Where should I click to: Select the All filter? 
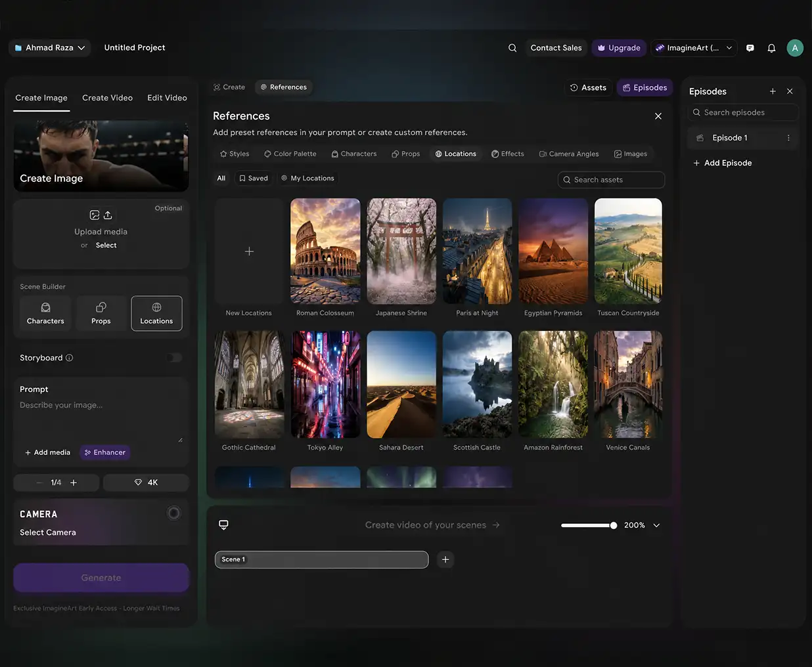point(221,179)
